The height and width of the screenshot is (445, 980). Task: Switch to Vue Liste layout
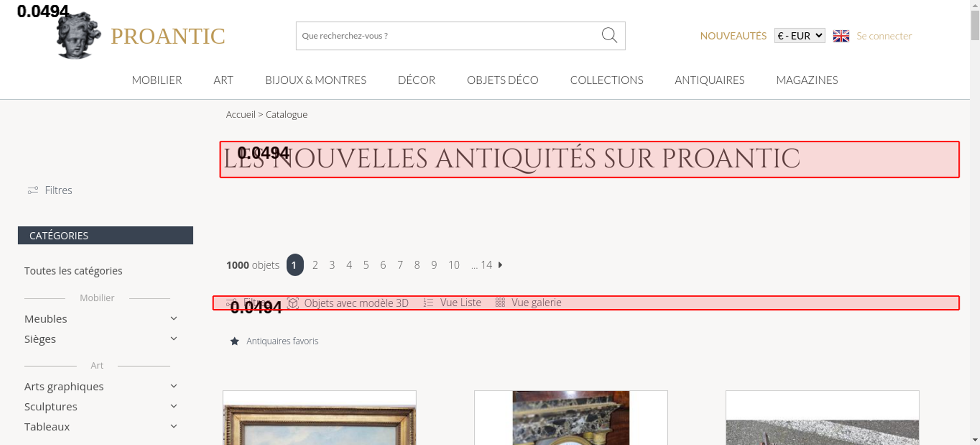pos(453,303)
